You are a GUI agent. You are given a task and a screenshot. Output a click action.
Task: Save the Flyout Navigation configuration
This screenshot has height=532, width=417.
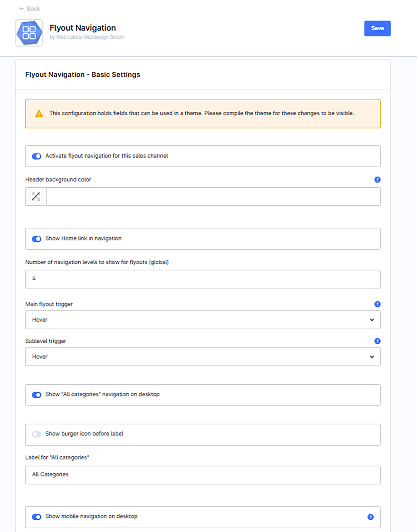pos(377,28)
